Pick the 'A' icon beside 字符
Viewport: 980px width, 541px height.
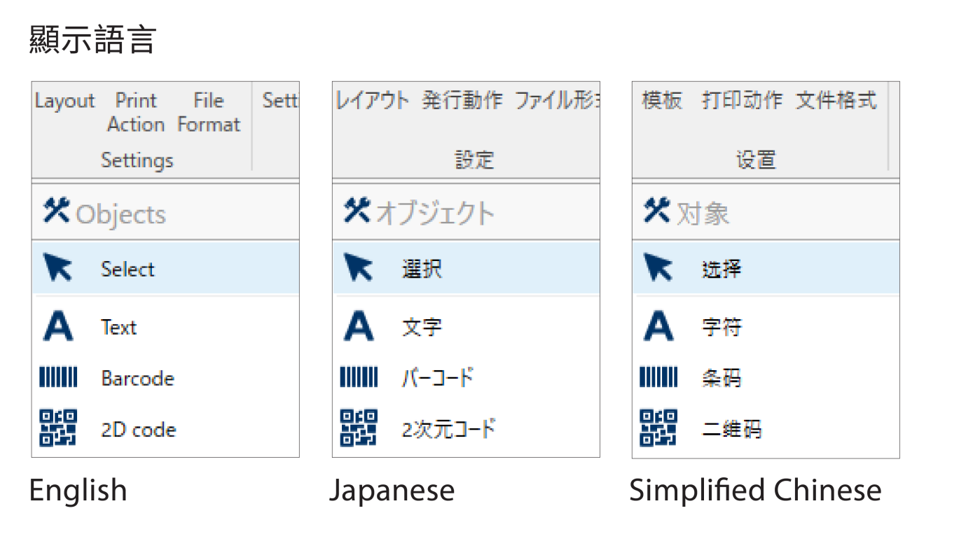658,327
